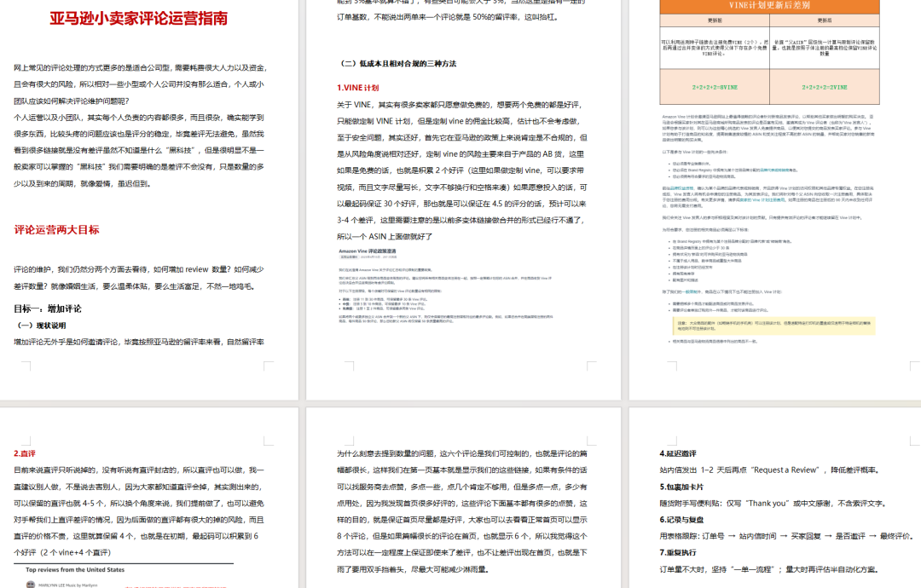Select heading （二）低成本且相对合规的三种方法

[x=398, y=63]
